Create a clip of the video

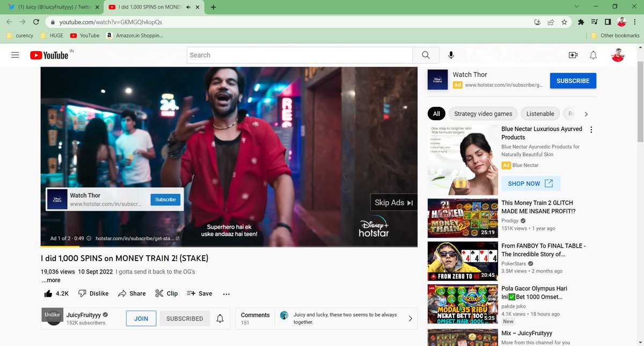[166, 293]
